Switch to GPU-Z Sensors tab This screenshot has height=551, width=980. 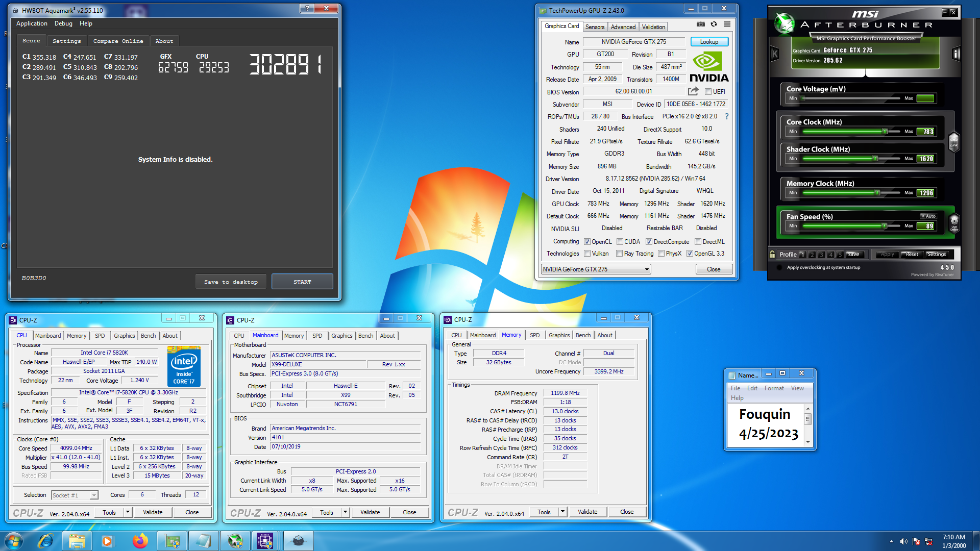tap(595, 27)
